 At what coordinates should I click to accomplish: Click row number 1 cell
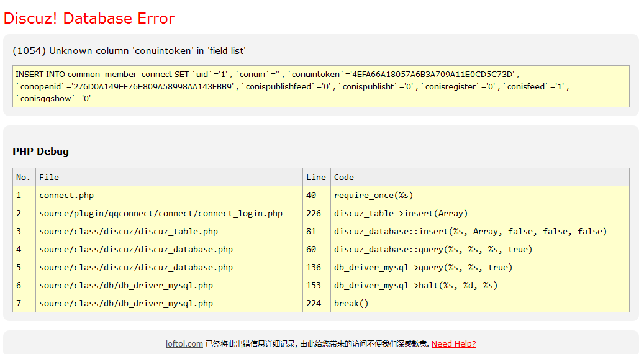[24, 195]
